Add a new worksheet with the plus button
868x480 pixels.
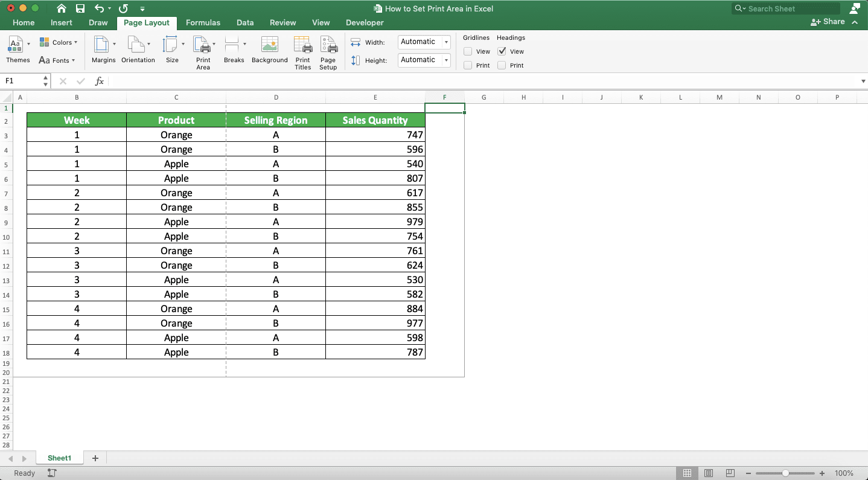click(x=95, y=458)
